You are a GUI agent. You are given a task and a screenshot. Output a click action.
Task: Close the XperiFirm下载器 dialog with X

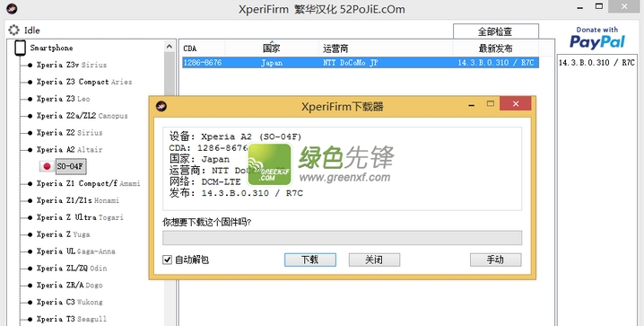(516, 103)
